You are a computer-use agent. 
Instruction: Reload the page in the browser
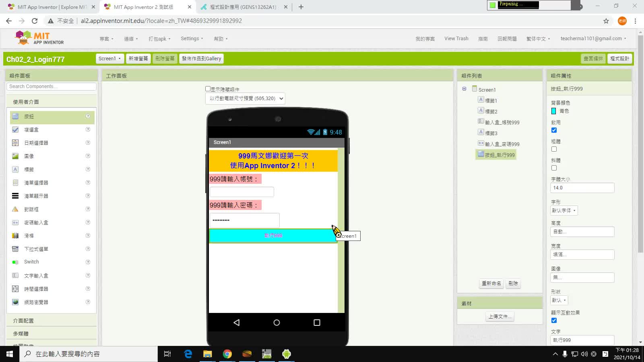(x=35, y=21)
